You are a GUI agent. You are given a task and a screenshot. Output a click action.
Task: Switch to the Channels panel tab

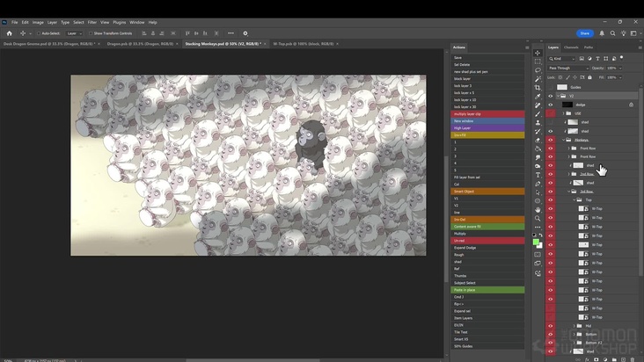point(571,47)
